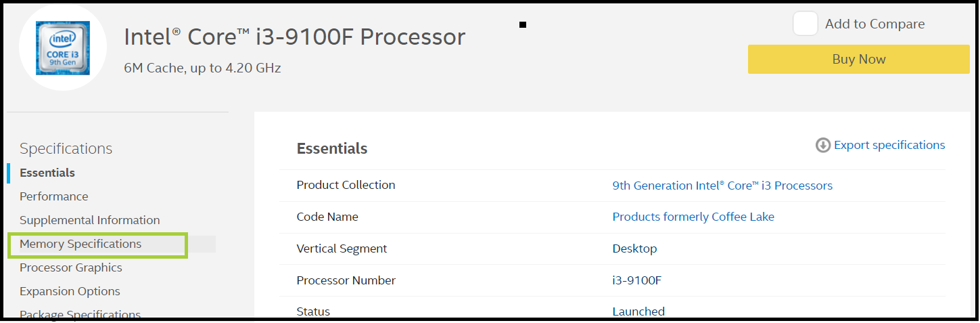
Task: Click the Intel Core i3 9th Gen badge
Action: click(63, 48)
